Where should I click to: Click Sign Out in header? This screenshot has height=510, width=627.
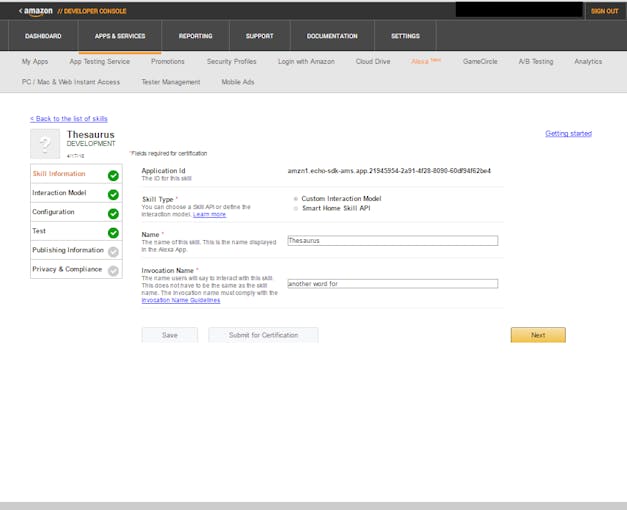[x=605, y=11]
